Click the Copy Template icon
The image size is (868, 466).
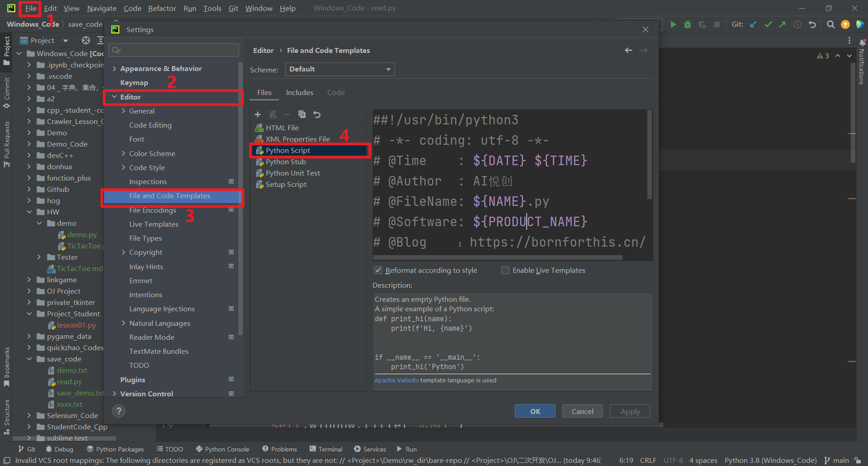(302, 114)
